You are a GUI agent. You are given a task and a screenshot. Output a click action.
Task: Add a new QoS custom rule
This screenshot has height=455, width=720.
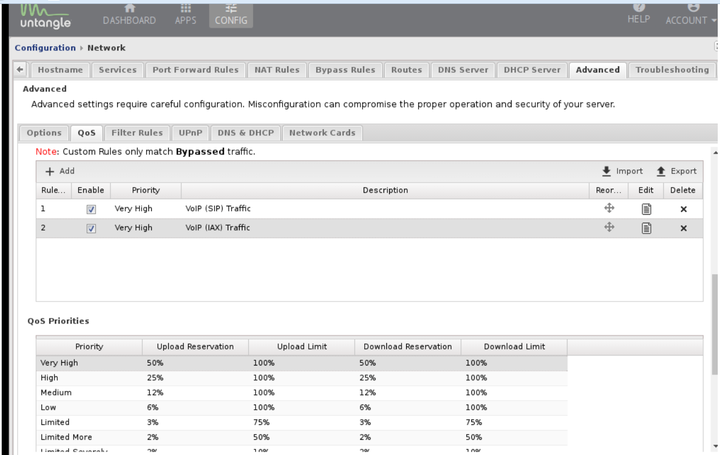60,171
